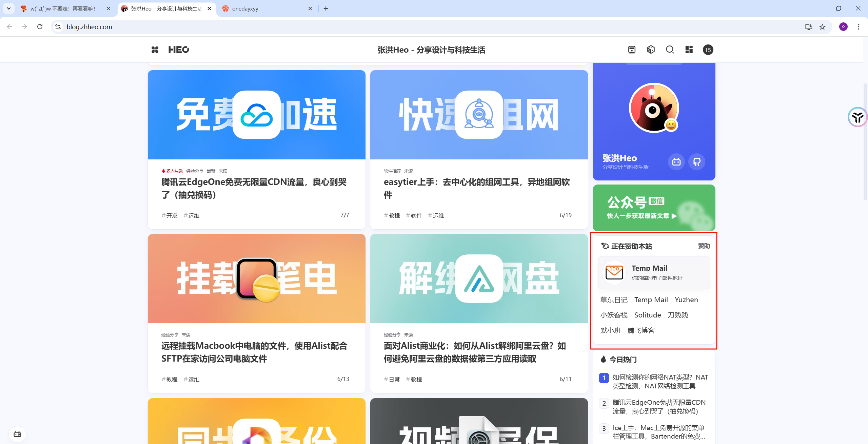Viewport: 868px width, 444px height.
Task: Open the Yuzhen sponsor link
Action: point(686,300)
